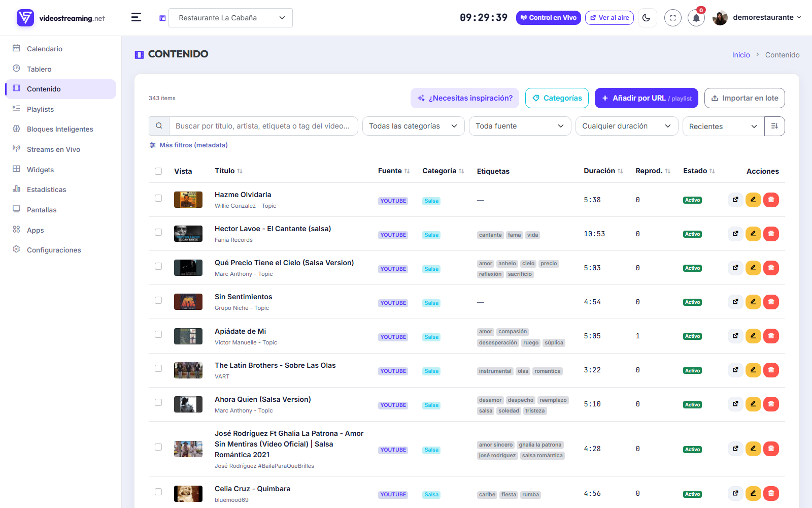Check the Celia Cruz - Quimbara checkbox
This screenshot has width=812, height=508.
pos(158,492)
